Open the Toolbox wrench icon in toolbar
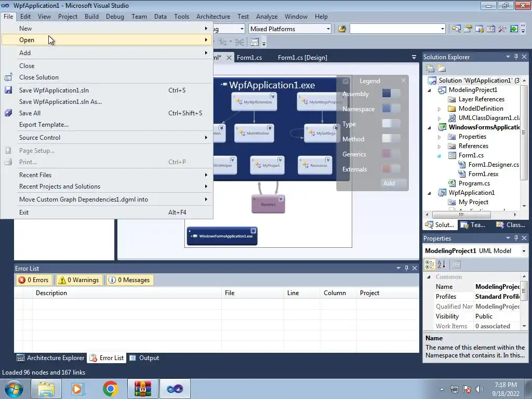 coord(502,29)
